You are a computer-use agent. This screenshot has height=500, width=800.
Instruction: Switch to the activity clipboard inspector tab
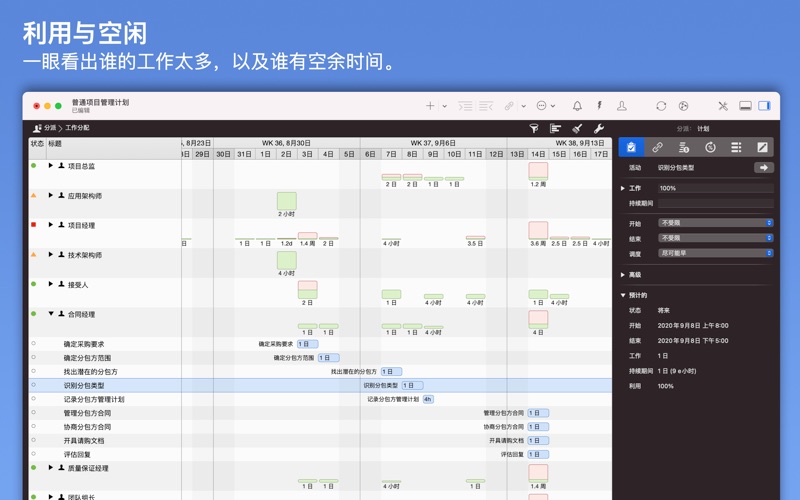pyautogui.click(x=631, y=147)
